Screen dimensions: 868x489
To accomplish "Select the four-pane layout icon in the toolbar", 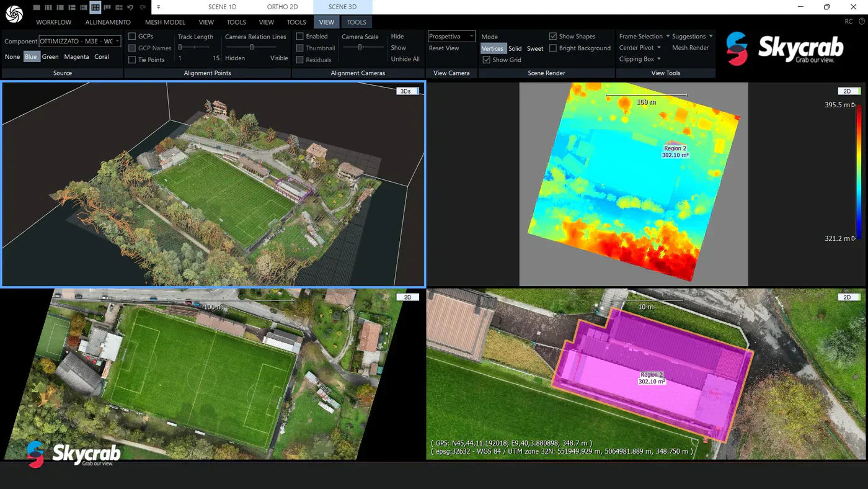I will (x=95, y=7).
